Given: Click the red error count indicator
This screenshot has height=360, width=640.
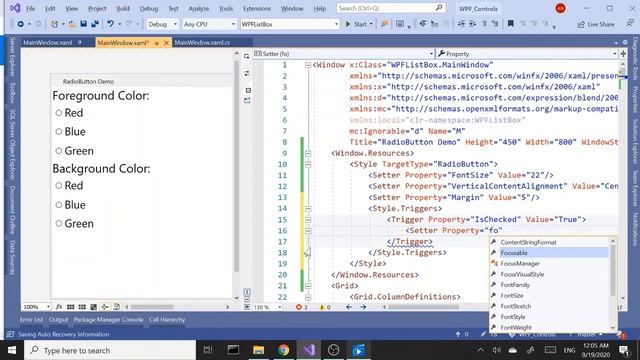Looking at the screenshot, I should pos(302,307).
